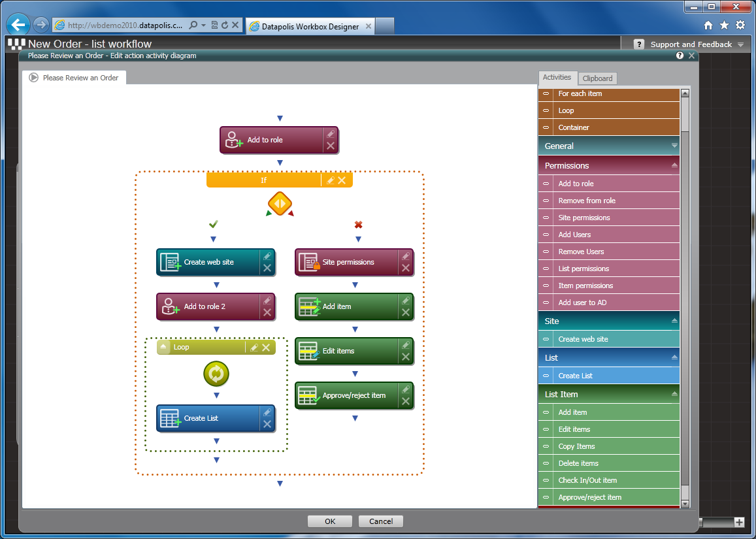Viewport: 756px width, 539px height.
Task: Click the Cancel button
Action: (x=381, y=521)
